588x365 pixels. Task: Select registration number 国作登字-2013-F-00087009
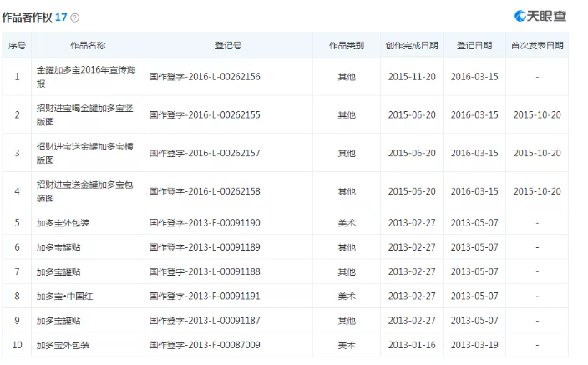(205, 345)
